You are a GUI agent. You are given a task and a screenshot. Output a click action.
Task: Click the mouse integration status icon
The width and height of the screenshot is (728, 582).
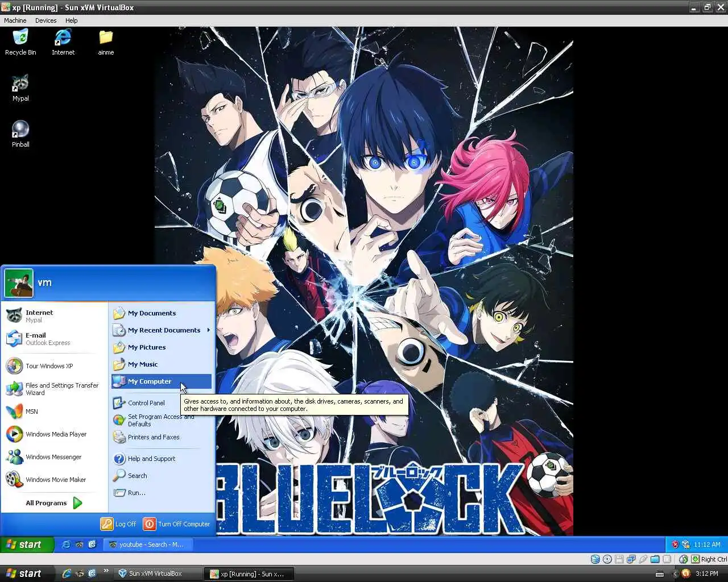pos(683,559)
